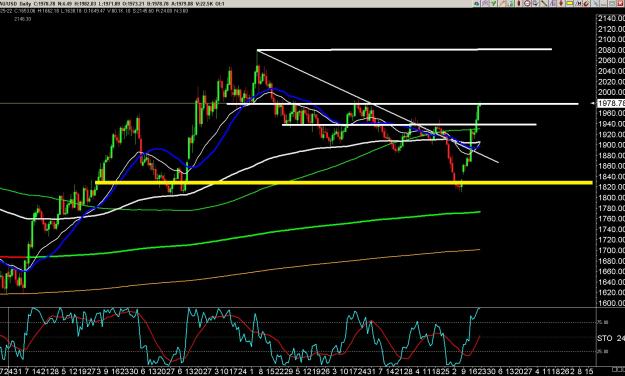Click the 1700.00 price axis label
Image resolution: width=625 pixels, height=376 pixels.
[x=611, y=250]
